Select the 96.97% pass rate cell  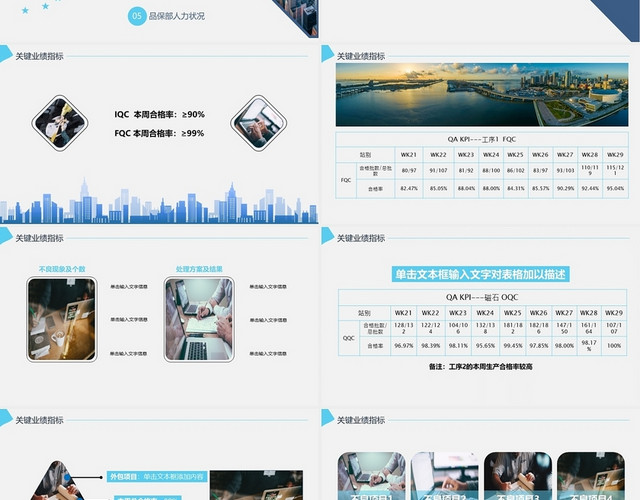[404, 346]
